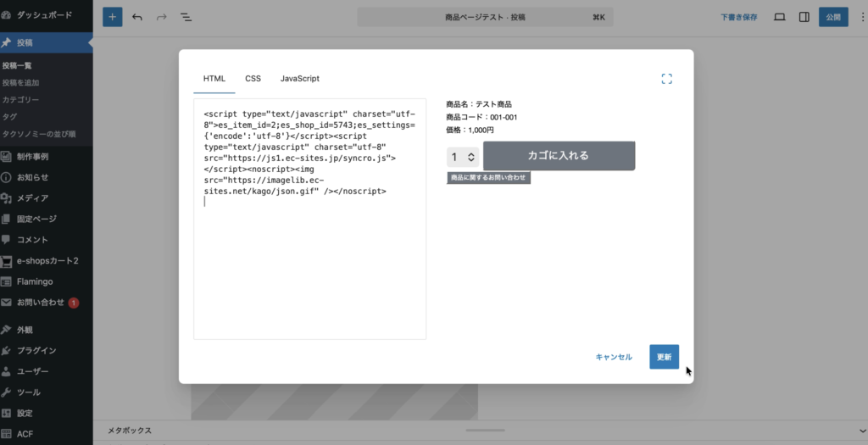This screenshot has height=445, width=868.
Task: Click the プラグイン plug icon
Action: click(6, 350)
